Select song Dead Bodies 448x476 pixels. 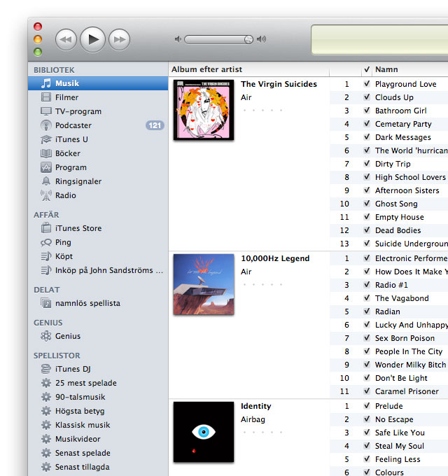tap(398, 230)
